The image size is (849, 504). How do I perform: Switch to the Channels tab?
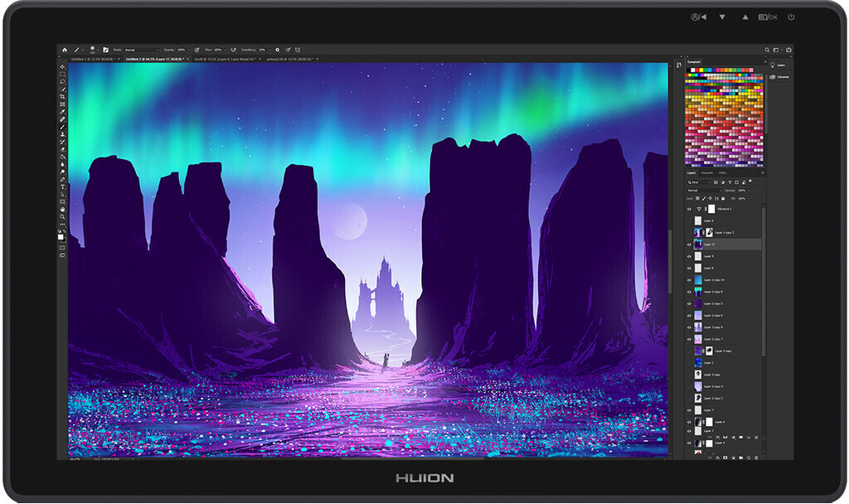(x=707, y=172)
